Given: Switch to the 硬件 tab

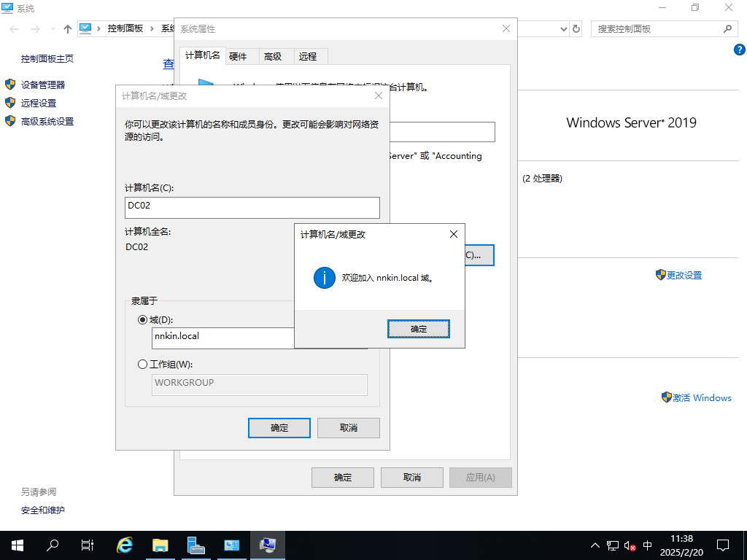Looking at the screenshot, I should (x=238, y=56).
